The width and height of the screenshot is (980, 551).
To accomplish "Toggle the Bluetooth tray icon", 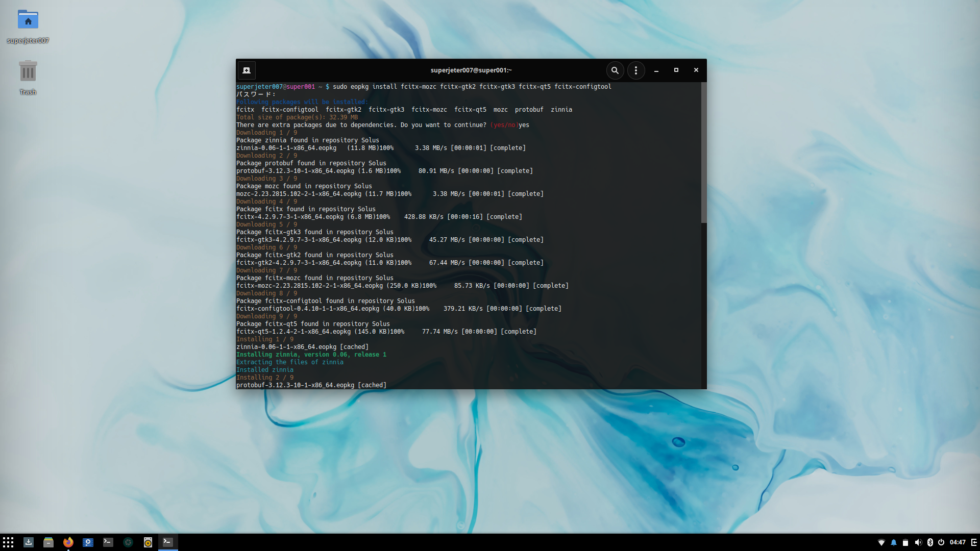I will coord(930,542).
